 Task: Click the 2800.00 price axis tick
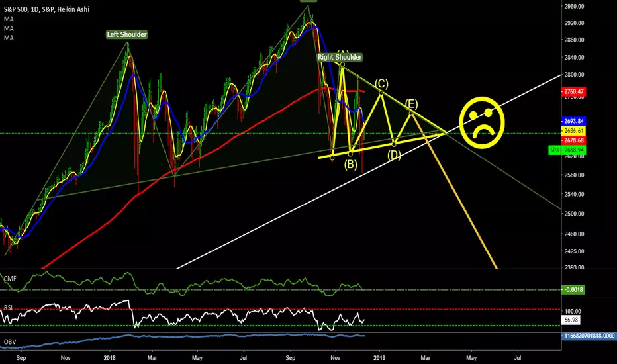[574, 75]
